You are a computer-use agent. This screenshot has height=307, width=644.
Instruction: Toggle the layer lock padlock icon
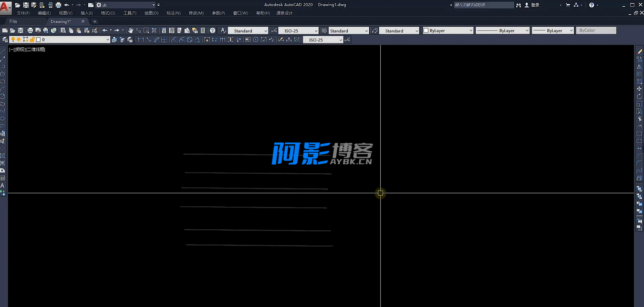32,39
